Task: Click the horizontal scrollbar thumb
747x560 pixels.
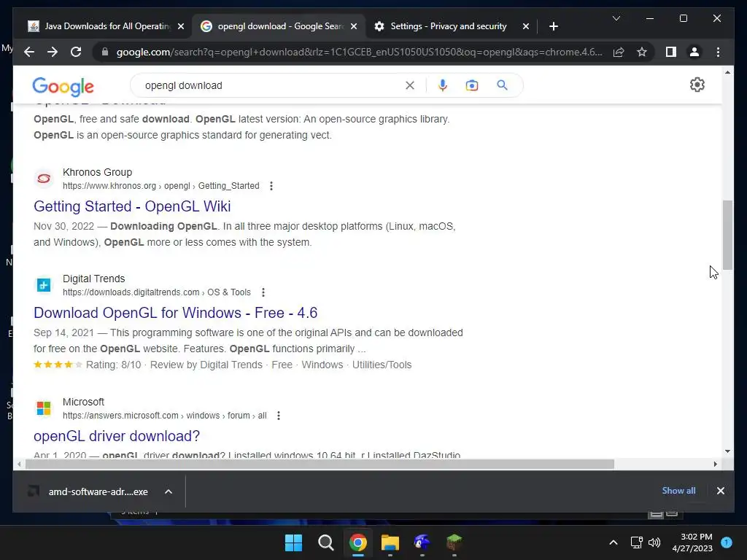Action: [x=320, y=464]
